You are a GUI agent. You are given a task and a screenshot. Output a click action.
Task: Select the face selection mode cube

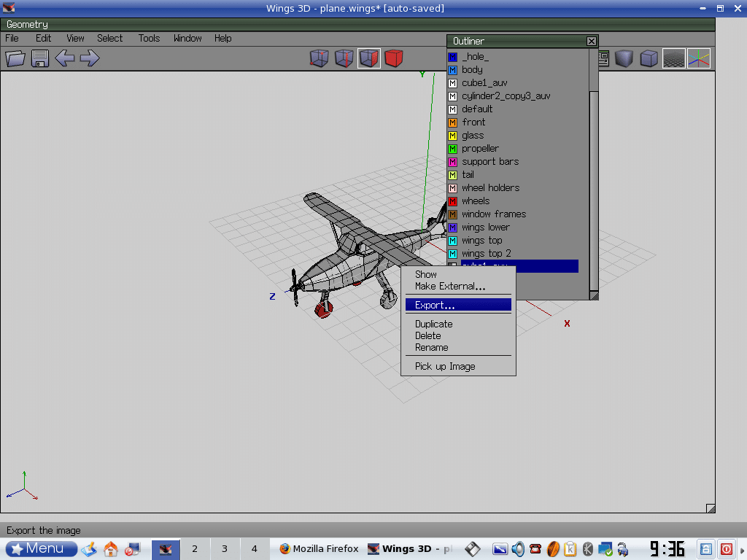tap(369, 58)
